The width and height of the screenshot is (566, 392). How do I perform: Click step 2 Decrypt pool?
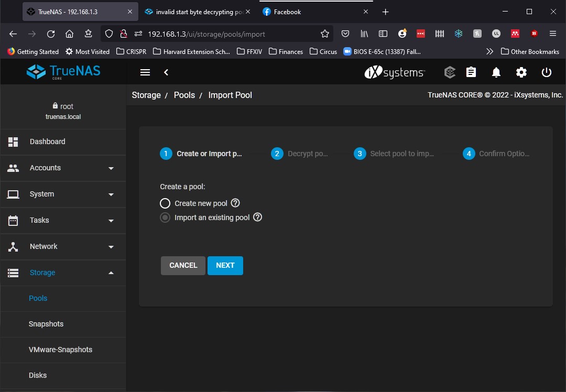click(300, 154)
